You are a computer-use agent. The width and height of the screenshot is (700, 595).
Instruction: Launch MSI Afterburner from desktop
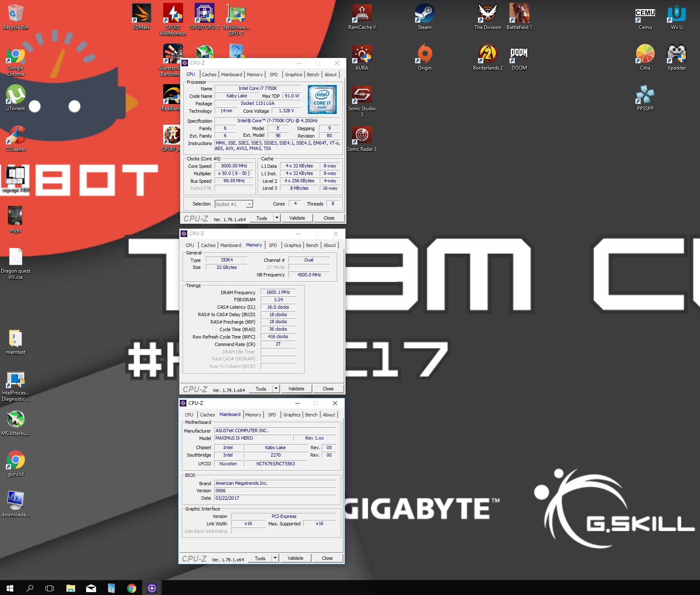point(16,423)
